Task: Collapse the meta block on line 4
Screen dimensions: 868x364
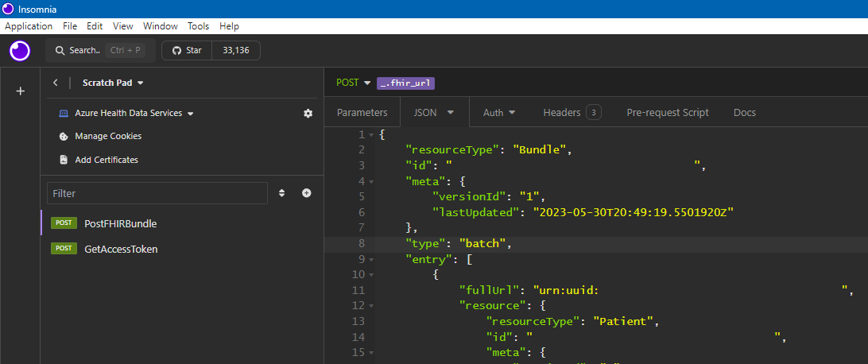Action: click(x=371, y=181)
